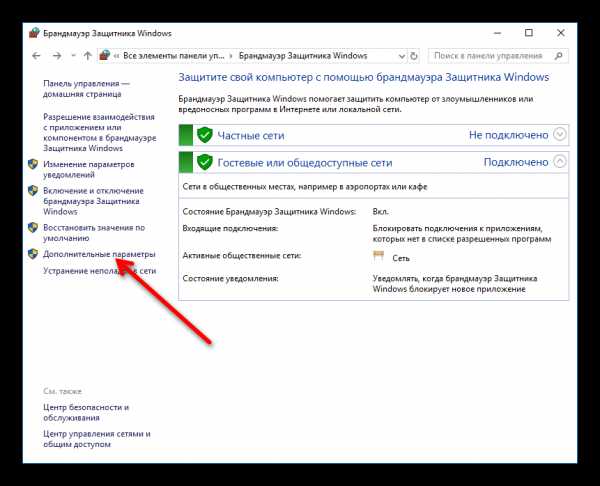This screenshot has height=486, width=600.
Task: Click 'Состояние уведомления:' label
Action: point(230,278)
